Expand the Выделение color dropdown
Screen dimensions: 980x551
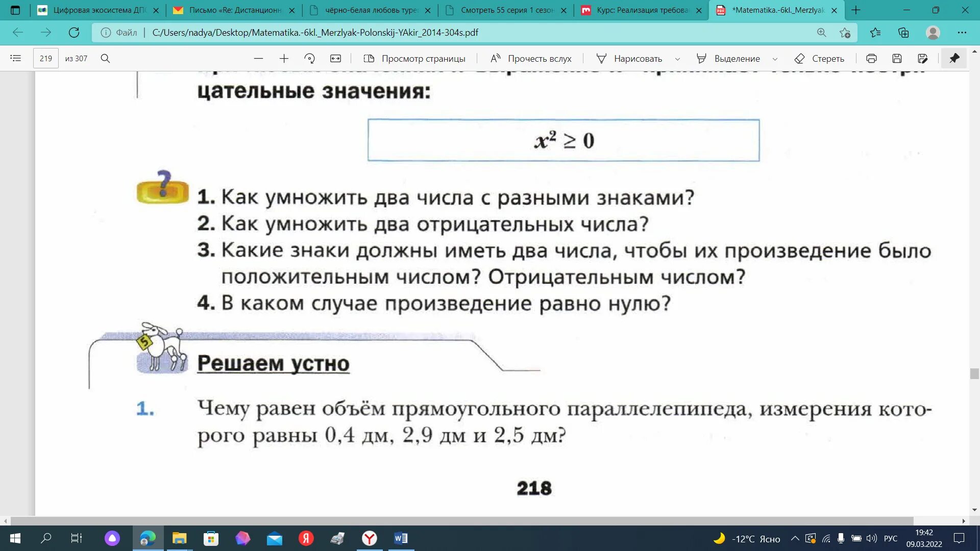click(775, 59)
